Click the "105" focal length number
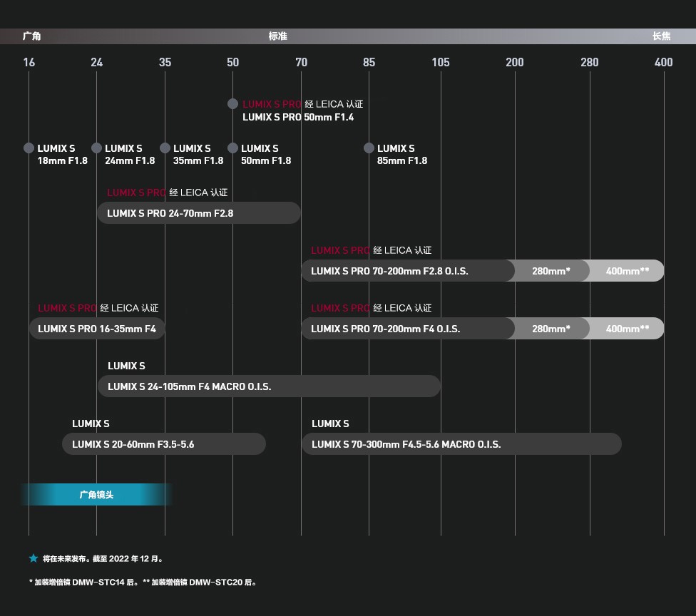Screen dimensions: 696x616 (x=441, y=62)
